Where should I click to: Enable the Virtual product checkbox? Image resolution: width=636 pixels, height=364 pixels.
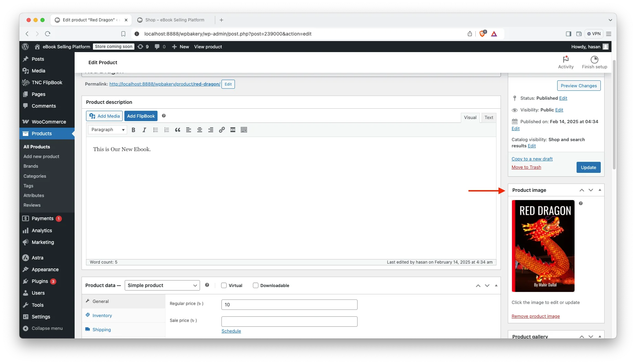224,285
